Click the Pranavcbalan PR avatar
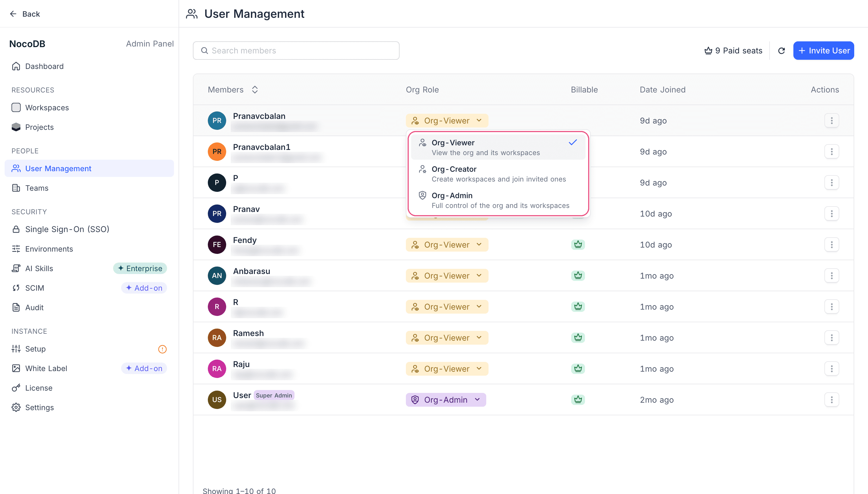The width and height of the screenshot is (868, 494). click(x=217, y=120)
